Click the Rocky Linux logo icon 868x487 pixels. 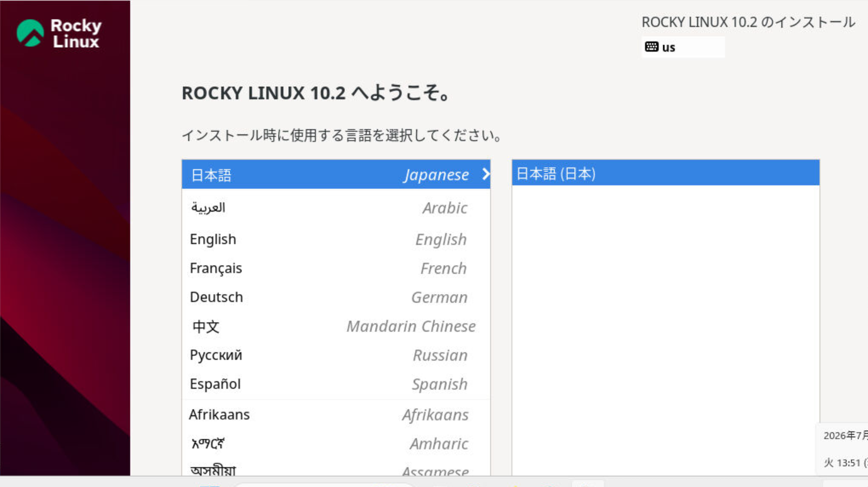pyautogui.click(x=30, y=33)
